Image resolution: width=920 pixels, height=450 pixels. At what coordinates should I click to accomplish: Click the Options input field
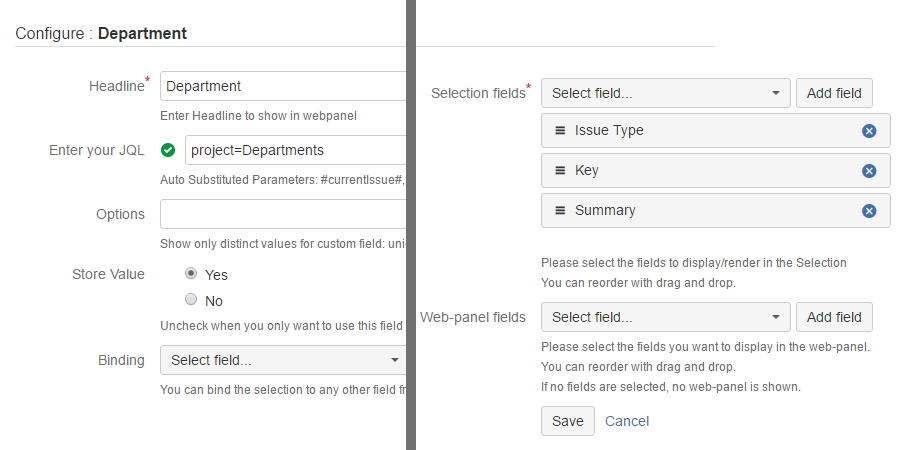pos(283,214)
